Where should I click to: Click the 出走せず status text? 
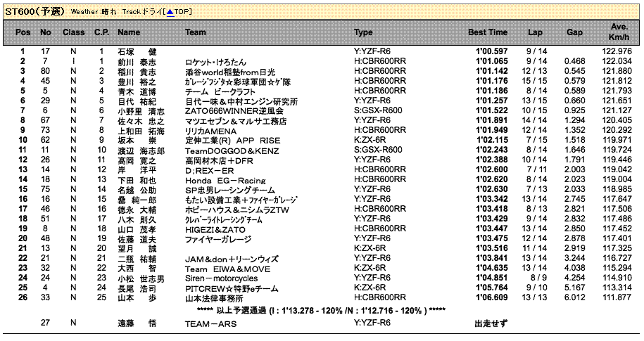tap(491, 323)
